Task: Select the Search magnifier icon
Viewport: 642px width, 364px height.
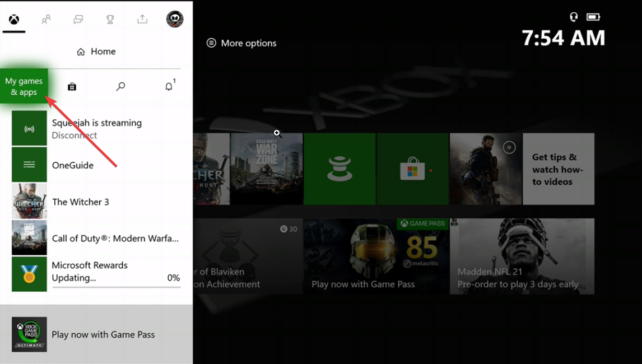Action: [x=120, y=86]
